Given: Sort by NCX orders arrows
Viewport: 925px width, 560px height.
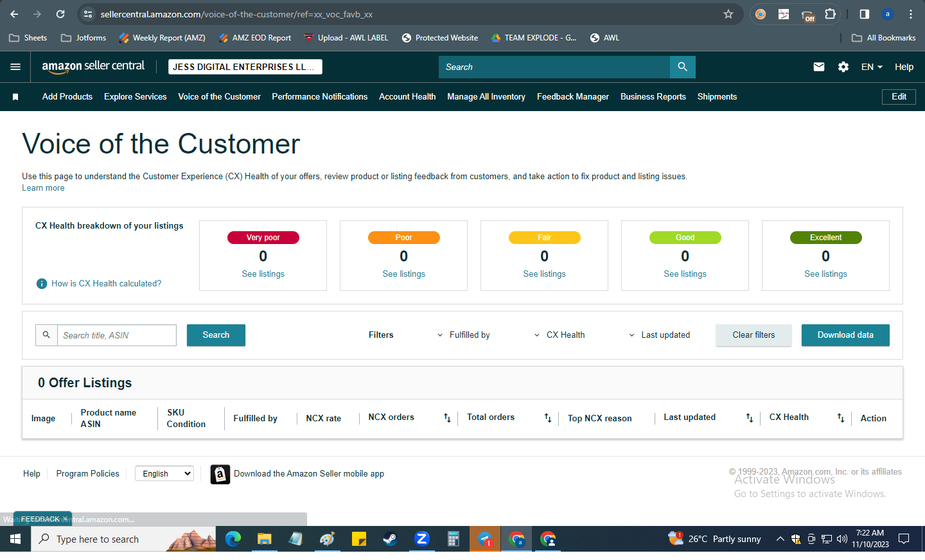Looking at the screenshot, I should pyautogui.click(x=447, y=418).
